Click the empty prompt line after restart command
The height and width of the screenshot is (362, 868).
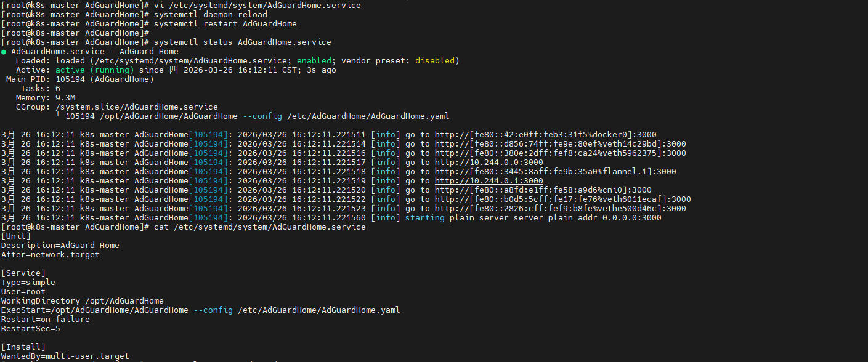tap(75, 33)
